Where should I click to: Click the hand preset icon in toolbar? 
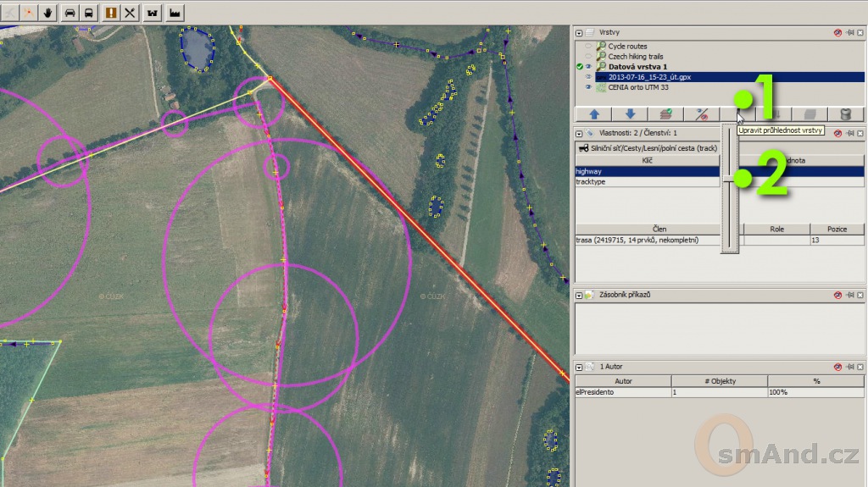click(48, 12)
